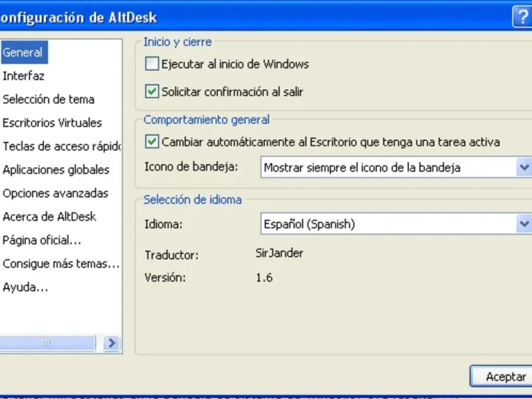Open Acerca de AltDesk entry
Viewport: 532px width, 399px height.
tap(49, 217)
